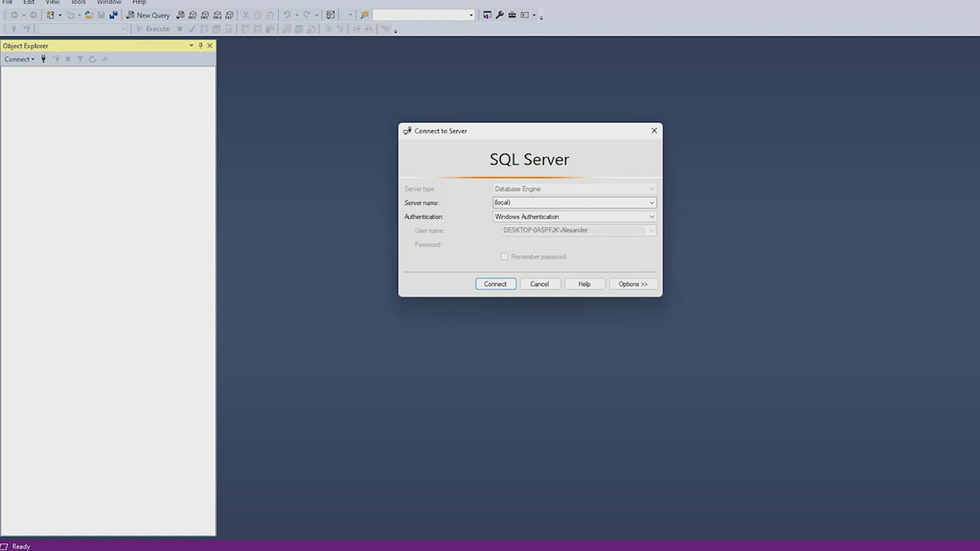
Task: Click the Properties wrench icon
Action: click(x=500, y=15)
